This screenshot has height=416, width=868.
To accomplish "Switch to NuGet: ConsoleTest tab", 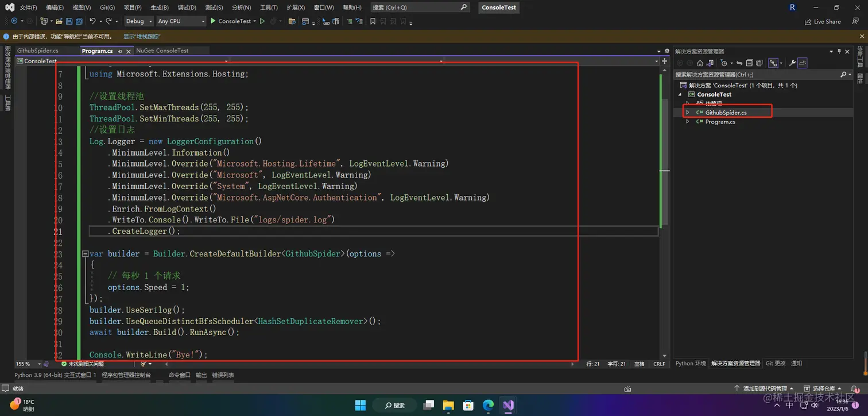I will click(x=162, y=51).
